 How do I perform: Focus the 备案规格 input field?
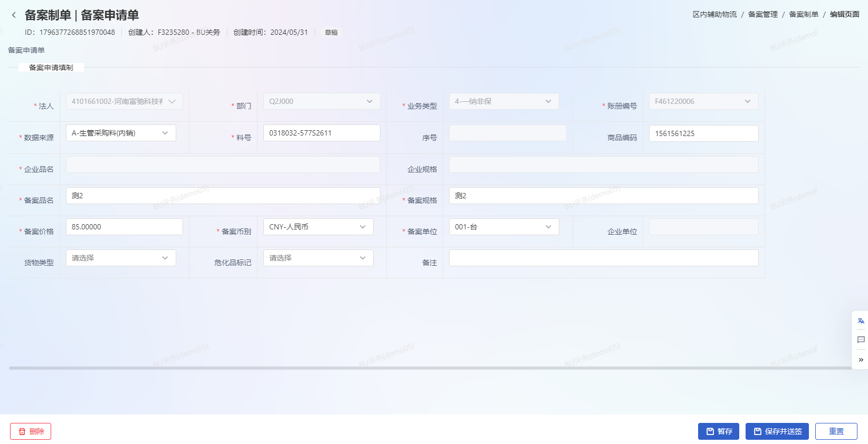pyautogui.click(x=604, y=196)
